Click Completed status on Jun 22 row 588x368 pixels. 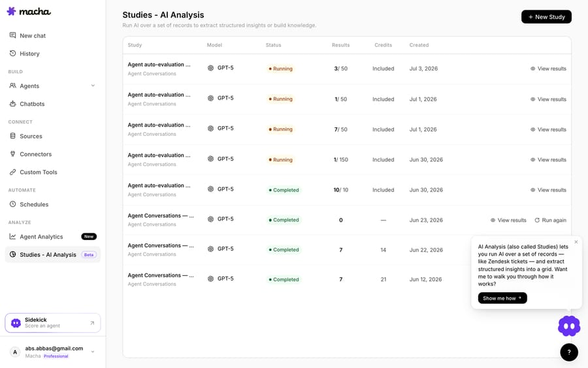coord(284,250)
